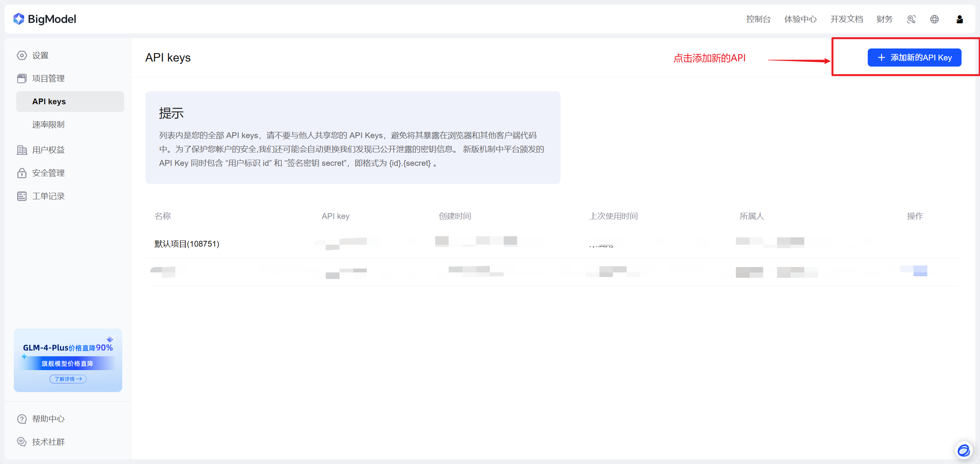Open 速率限制 in the sidebar
Viewport: 980px width, 464px height.
tap(48, 125)
